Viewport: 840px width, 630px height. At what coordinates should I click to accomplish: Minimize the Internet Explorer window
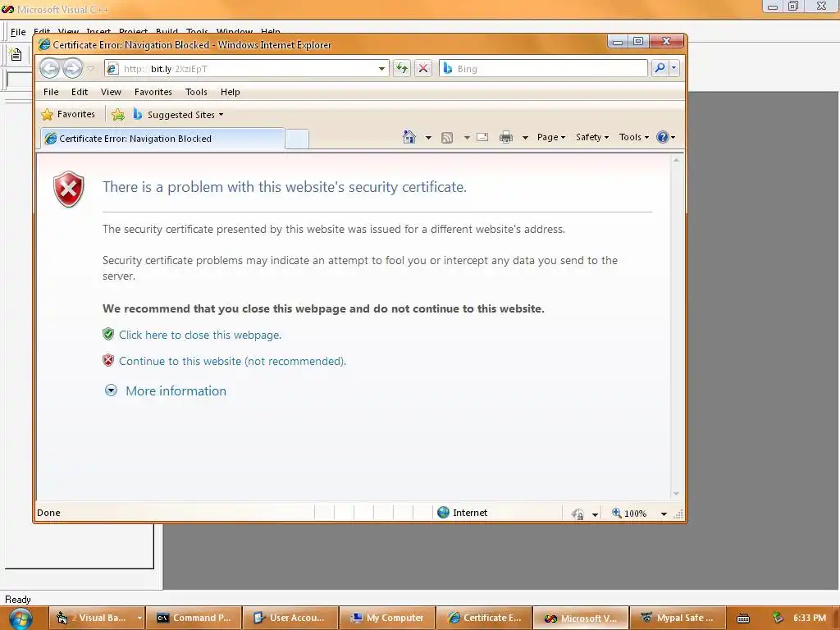618,41
